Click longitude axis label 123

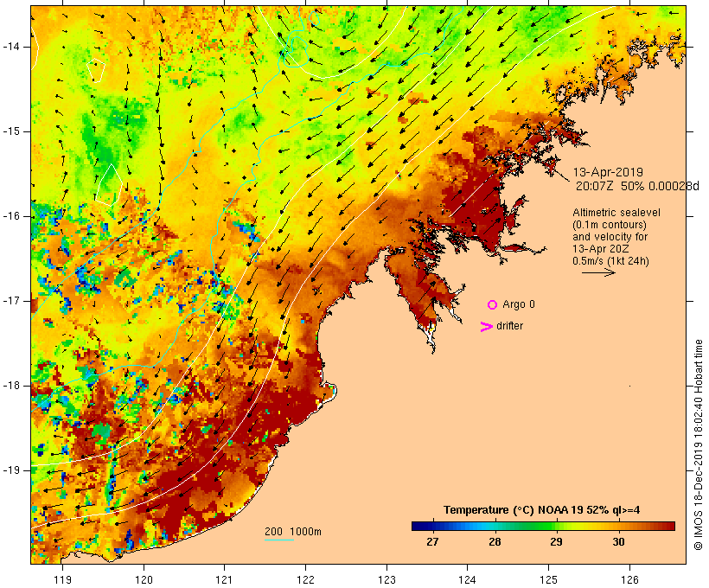click(x=386, y=579)
